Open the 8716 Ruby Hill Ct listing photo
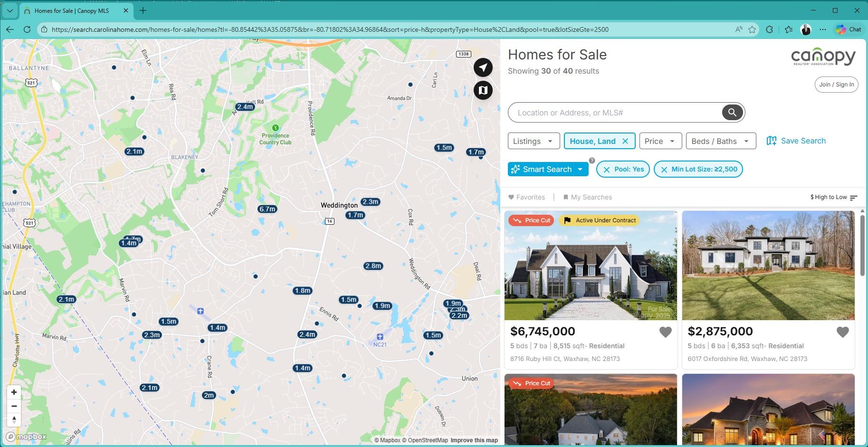 [x=591, y=266]
